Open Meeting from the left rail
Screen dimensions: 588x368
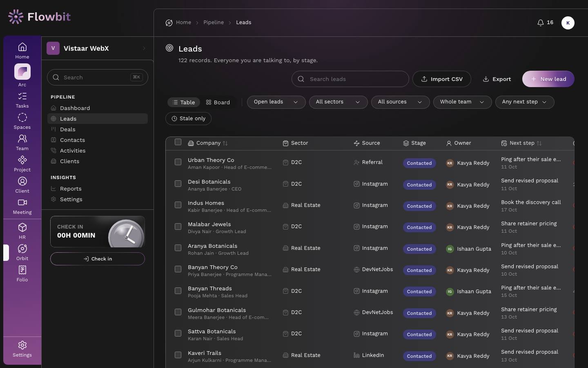(22, 206)
